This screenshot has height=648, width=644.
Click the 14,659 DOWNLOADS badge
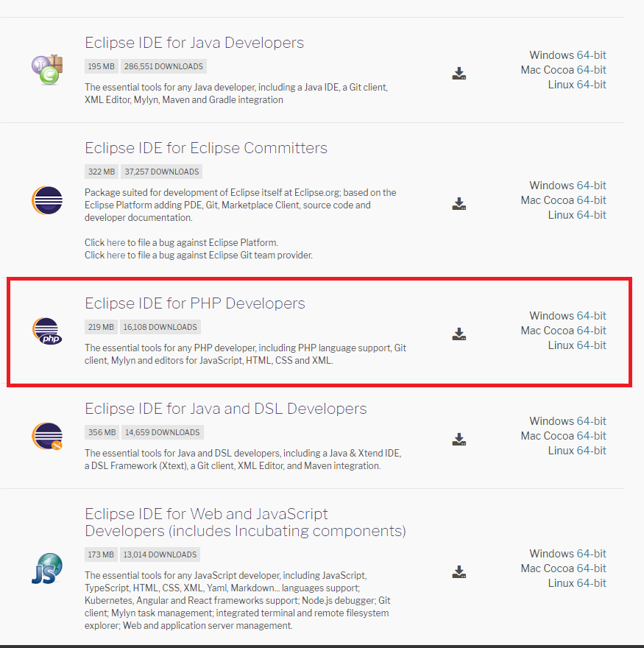click(163, 432)
